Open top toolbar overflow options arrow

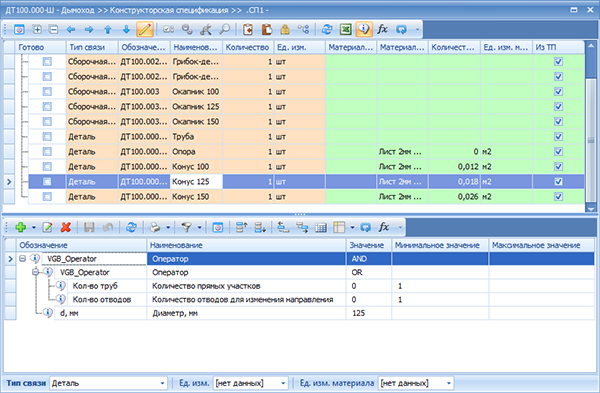point(417,29)
